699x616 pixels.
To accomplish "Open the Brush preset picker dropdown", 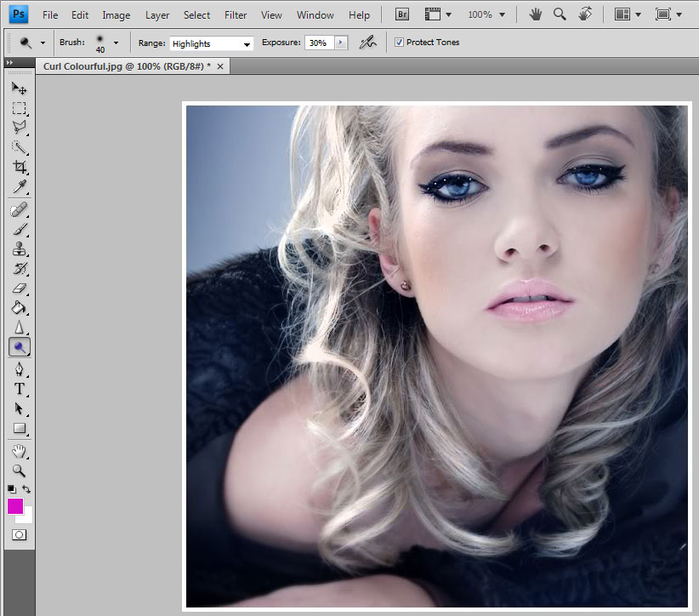I will [116, 43].
